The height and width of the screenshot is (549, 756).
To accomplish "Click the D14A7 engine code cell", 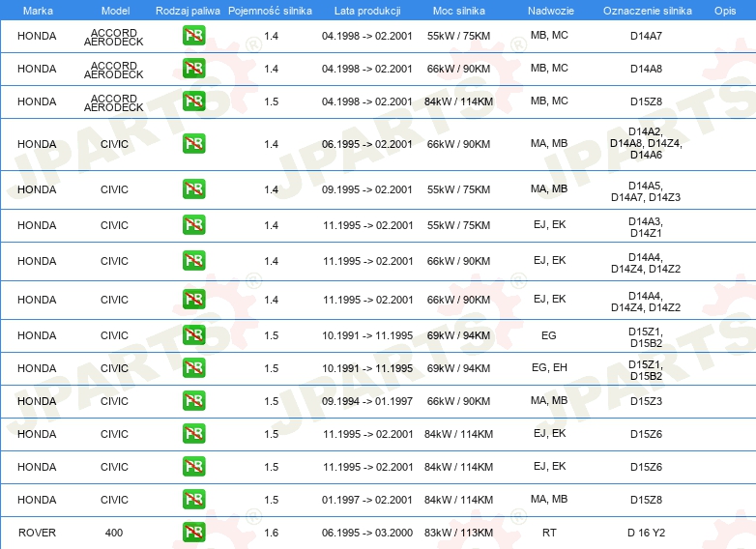I will point(646,36).
